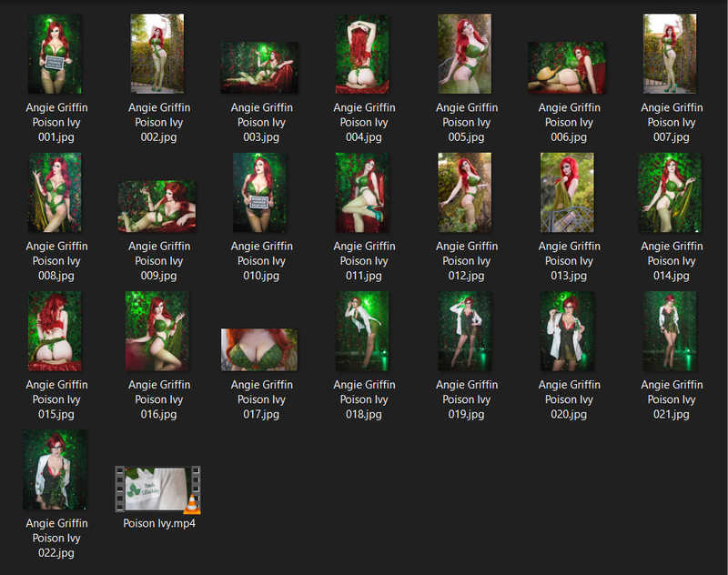Viewport: 728px width, 575px height.
Task: Click the label 'Angie Griffin Poison Ivy 018.jpg'
Action: (x=365, y=400)
